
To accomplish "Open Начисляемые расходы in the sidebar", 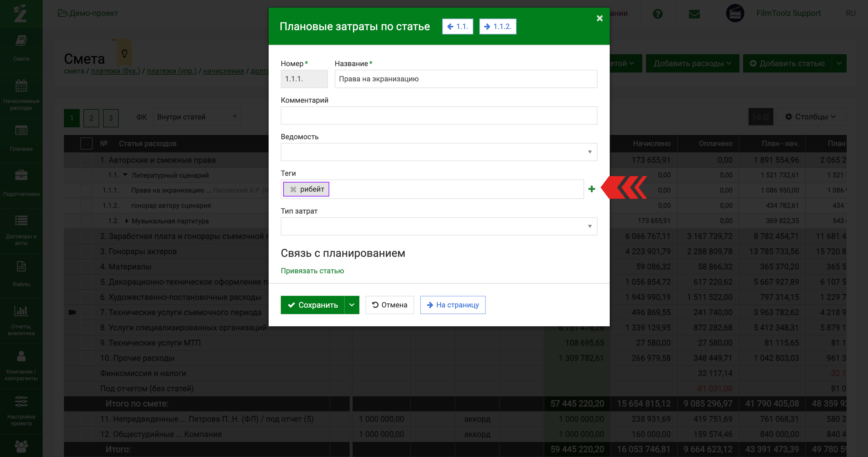I will click(21, 95).
